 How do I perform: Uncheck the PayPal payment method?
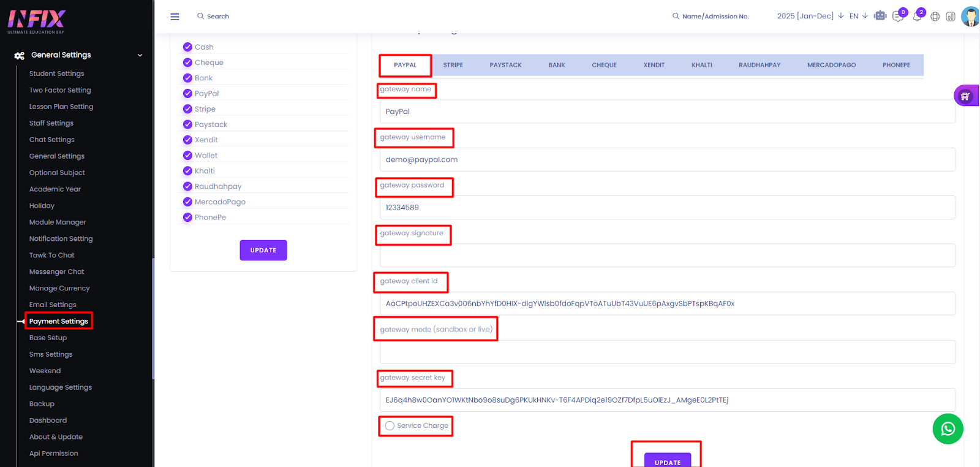187,93
